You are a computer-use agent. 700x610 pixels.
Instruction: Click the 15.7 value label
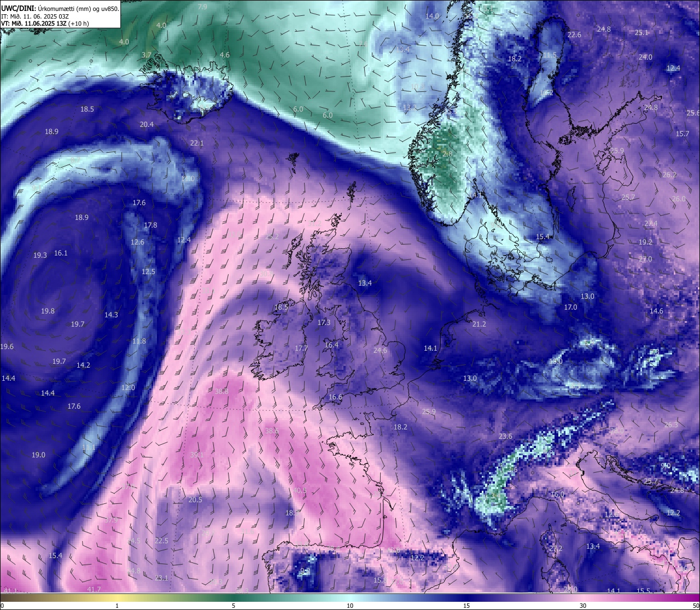click(682, 134)
